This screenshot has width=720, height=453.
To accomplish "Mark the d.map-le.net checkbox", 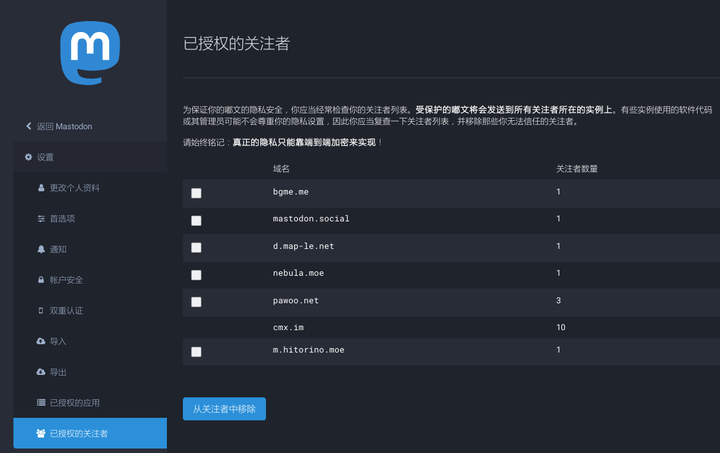I will tap(196, 247).
